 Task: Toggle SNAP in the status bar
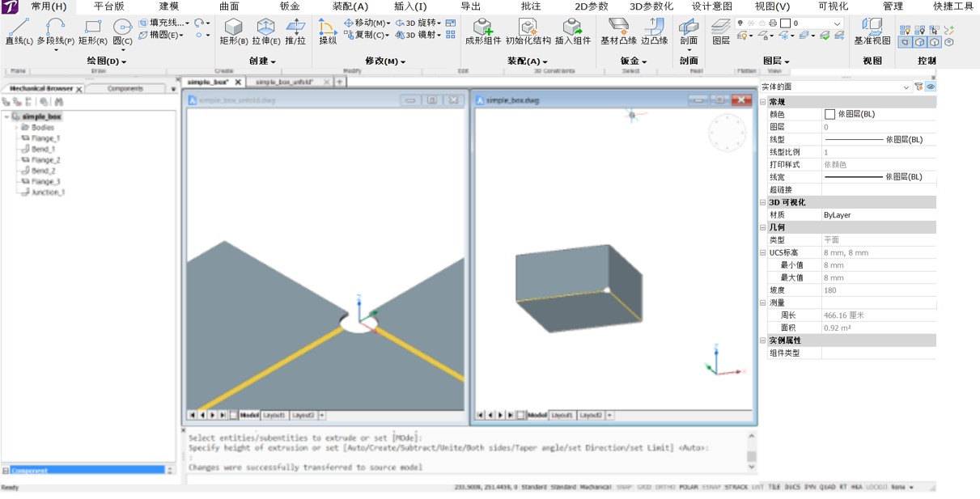tap(624, 488)
